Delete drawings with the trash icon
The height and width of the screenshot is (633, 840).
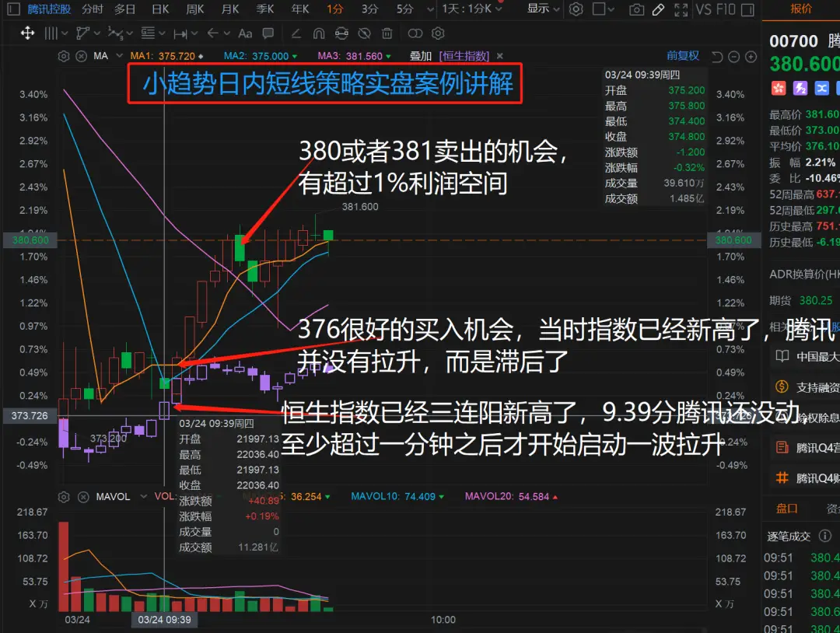coord(387,33)
